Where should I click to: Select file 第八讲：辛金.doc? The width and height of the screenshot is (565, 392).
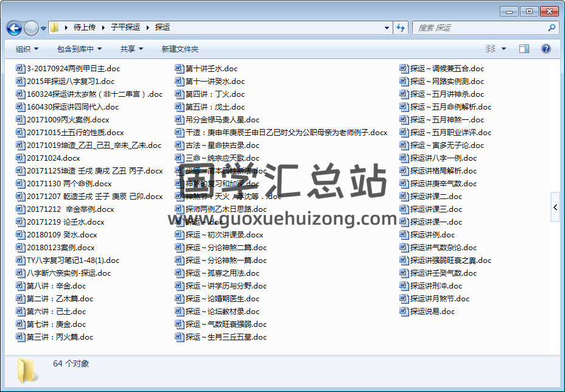[x=56, y=286]
